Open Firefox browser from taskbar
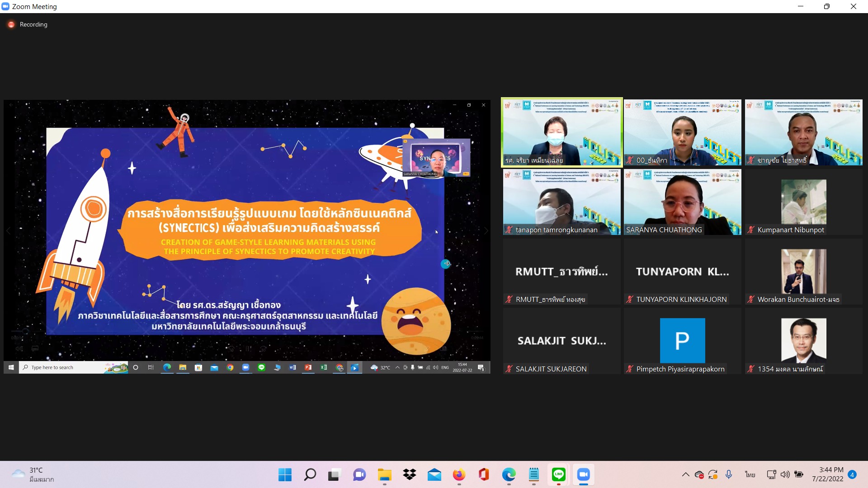The image size is (868, 488). pos(459,475)
